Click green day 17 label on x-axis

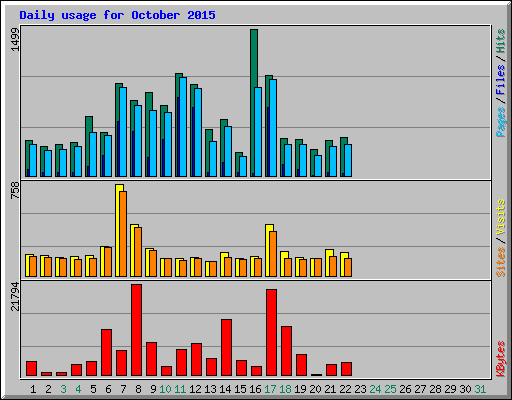[x=270, y=389]
